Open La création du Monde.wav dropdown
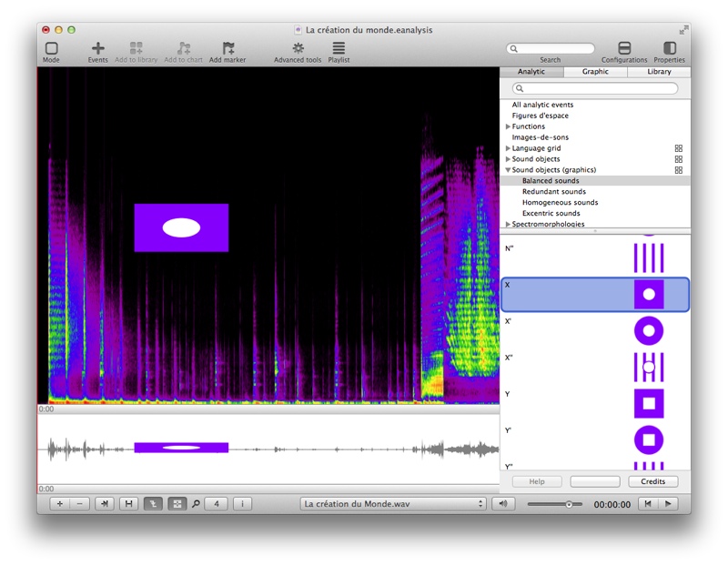728x565 pixels. pyautogui.click(x=393, y=504)
